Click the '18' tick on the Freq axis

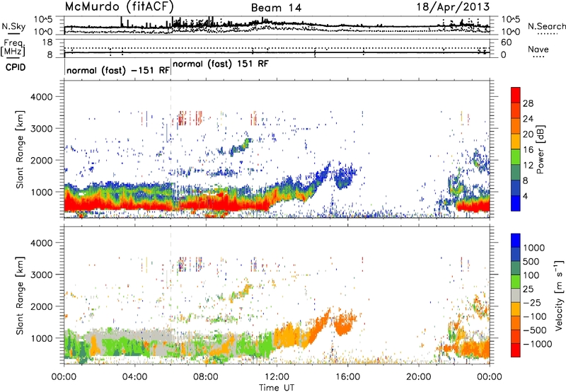point(47,42)
